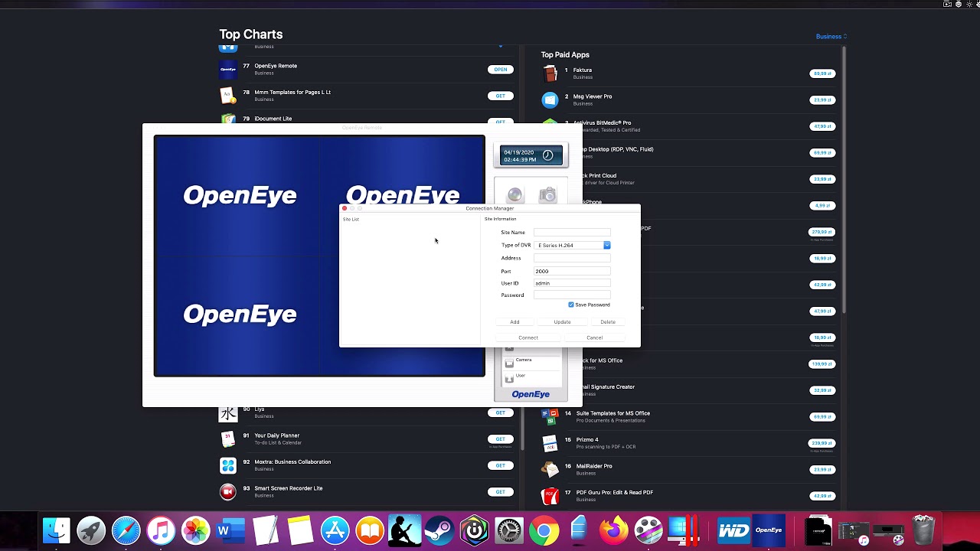Click the Port field showing 2000
Image resolution: width=980 pixels, height=551 pixels.
pyautogui.click(x=572, y=271)
